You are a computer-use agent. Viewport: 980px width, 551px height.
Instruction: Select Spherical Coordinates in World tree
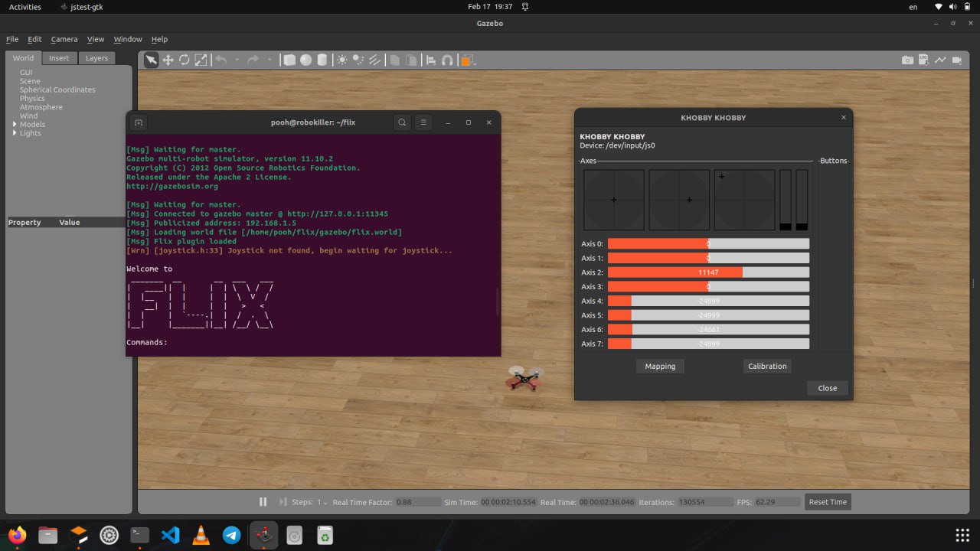point(57,90)
